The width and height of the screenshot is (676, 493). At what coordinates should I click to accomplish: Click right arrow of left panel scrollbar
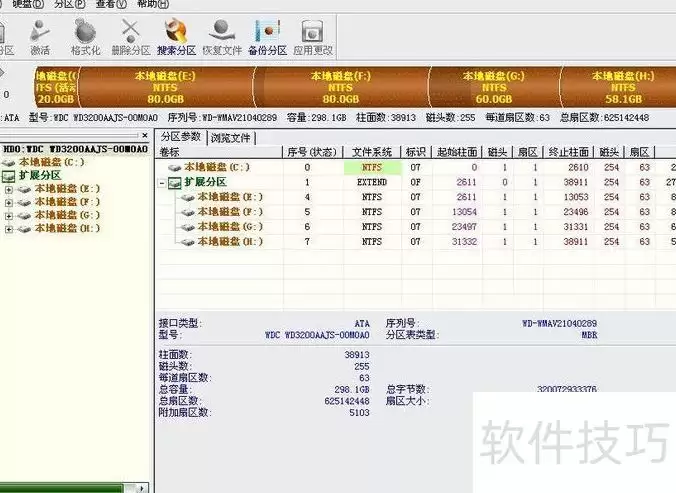pyautogui.click(x=141, y=488)
